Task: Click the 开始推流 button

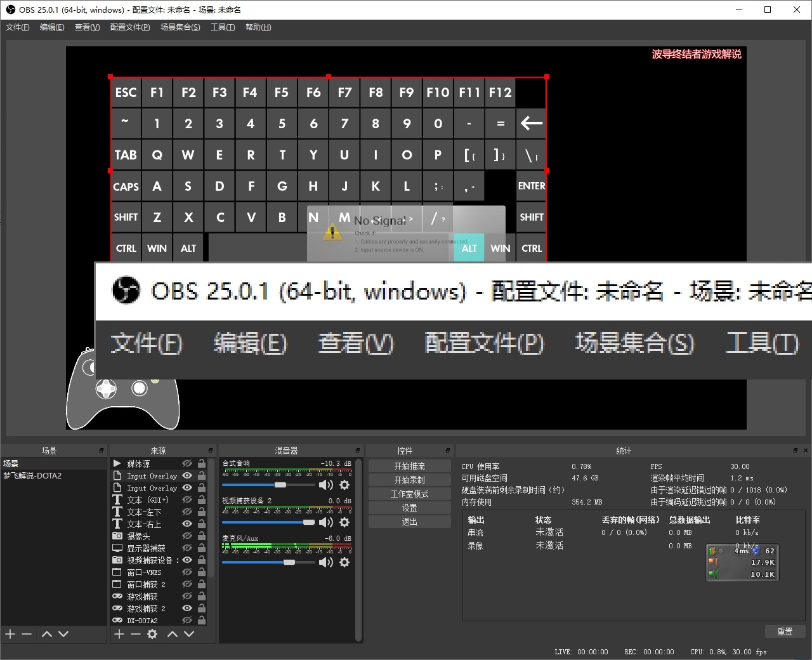Action: (409, 466)
